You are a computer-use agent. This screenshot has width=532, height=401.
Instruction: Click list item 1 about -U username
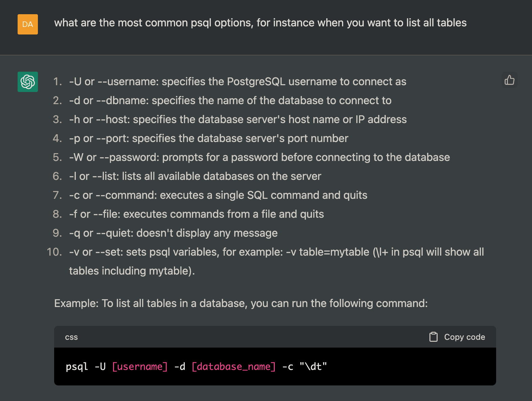238,81
